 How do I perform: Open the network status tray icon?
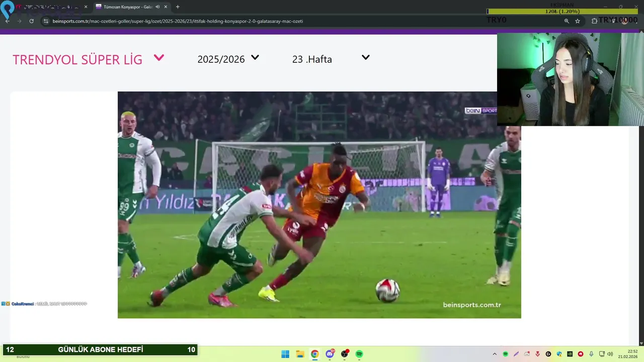click(602, 354)
